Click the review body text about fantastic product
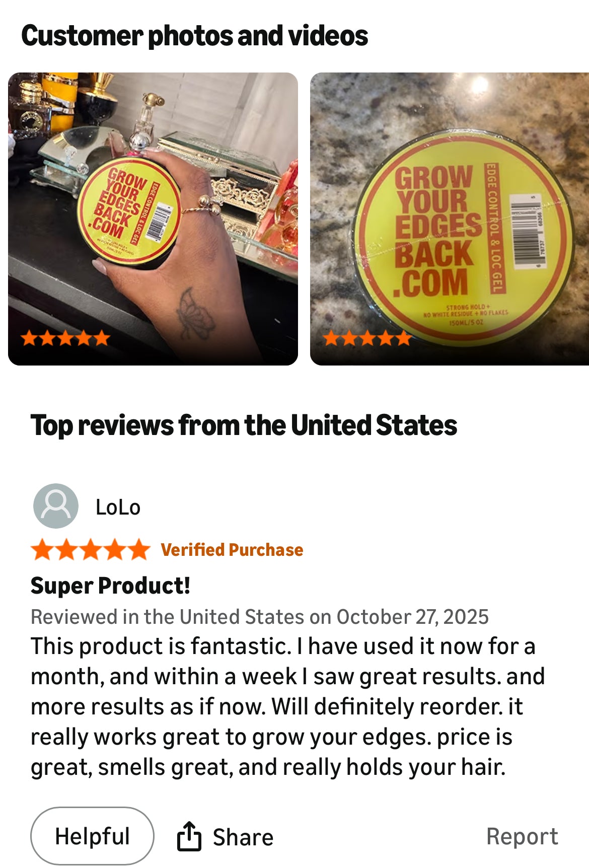This screenshot has width=589, height=868. (x=287, y=706)
